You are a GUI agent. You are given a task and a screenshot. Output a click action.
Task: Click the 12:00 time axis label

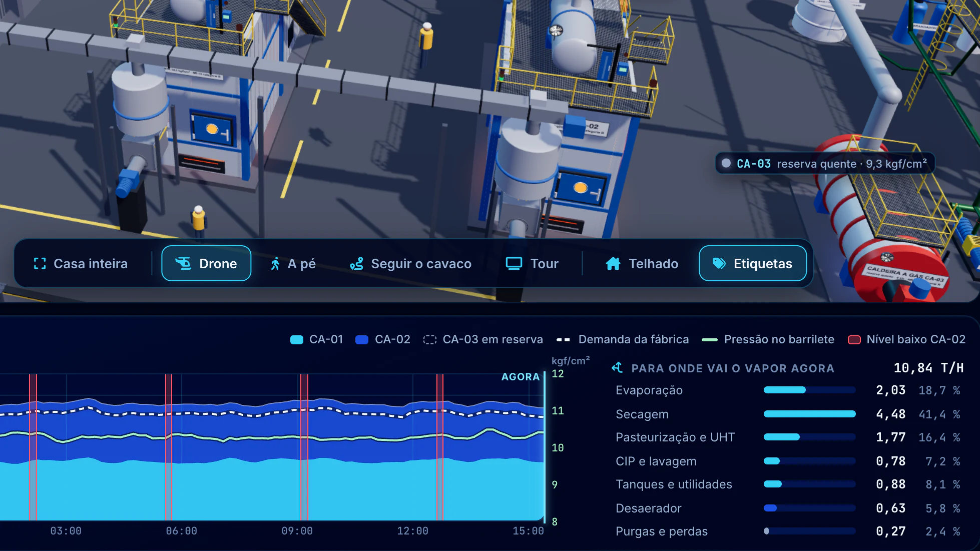(x=412, y=531)
